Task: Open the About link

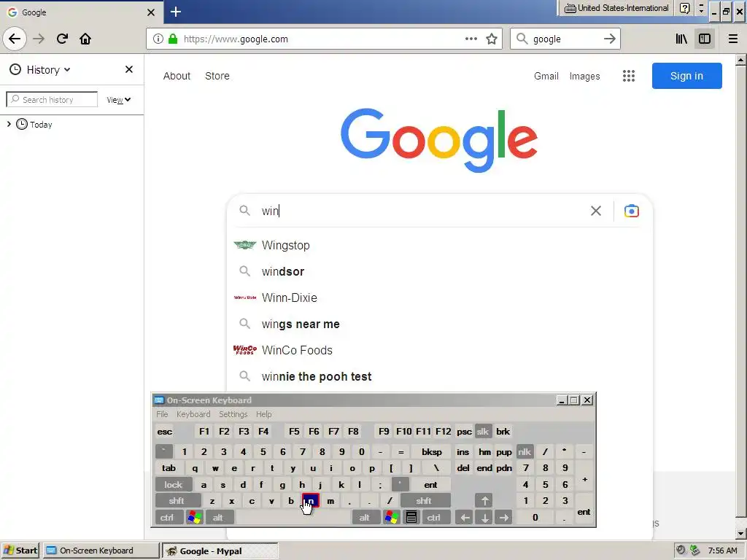Action: pyautogui.click(x=177, y=76)
